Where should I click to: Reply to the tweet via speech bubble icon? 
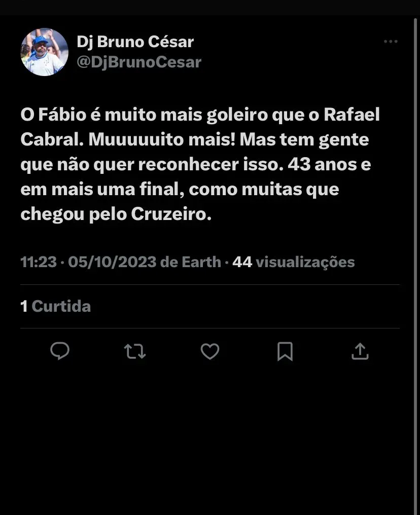[60, 351]
